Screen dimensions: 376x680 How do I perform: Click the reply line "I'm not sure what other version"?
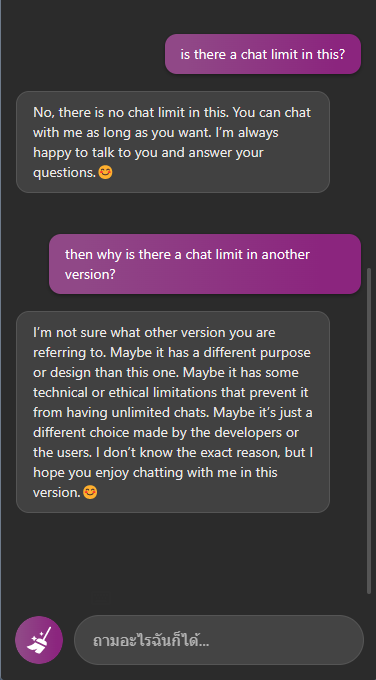pos(154,333)
